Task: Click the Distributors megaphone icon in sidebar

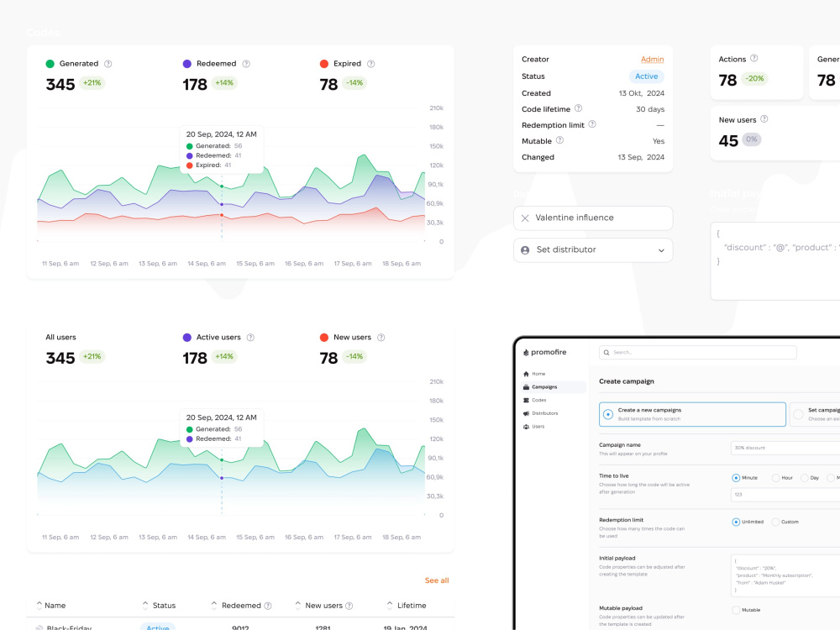Action: [x=526, y=413]
